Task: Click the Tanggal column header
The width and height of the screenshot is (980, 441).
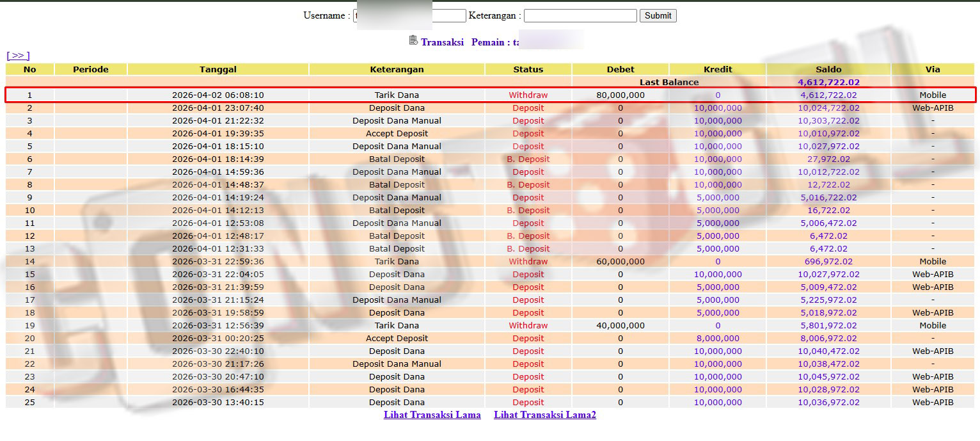Action: point(218,69)
